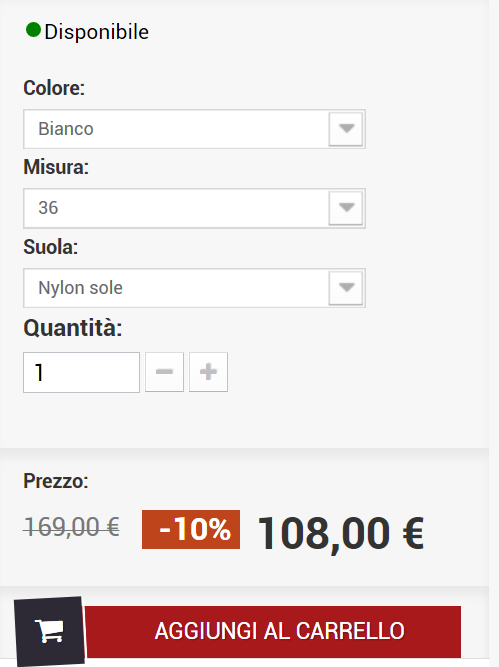Click the 108,00 € current price
499x667 pixels.
pyautogui.click(x=341, y=533)
